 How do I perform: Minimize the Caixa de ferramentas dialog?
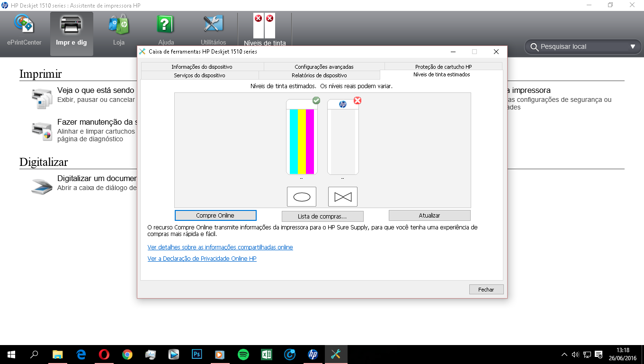[x=453, y=52]
